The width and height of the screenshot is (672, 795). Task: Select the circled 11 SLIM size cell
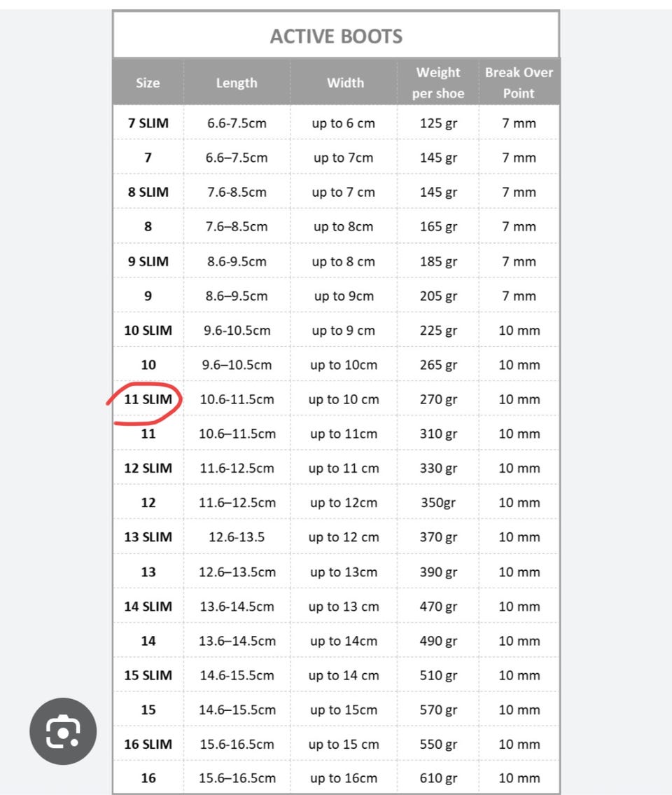(148, 399)
